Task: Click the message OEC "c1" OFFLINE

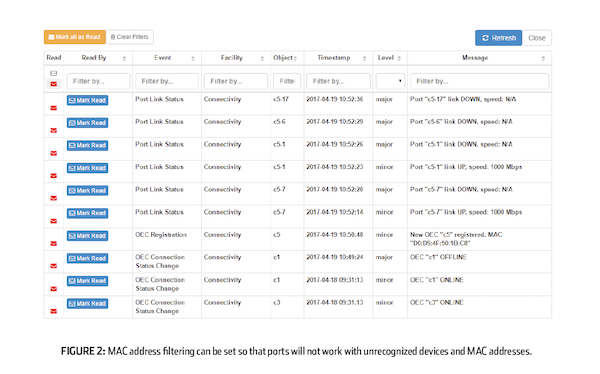Action: pos(439,257)
